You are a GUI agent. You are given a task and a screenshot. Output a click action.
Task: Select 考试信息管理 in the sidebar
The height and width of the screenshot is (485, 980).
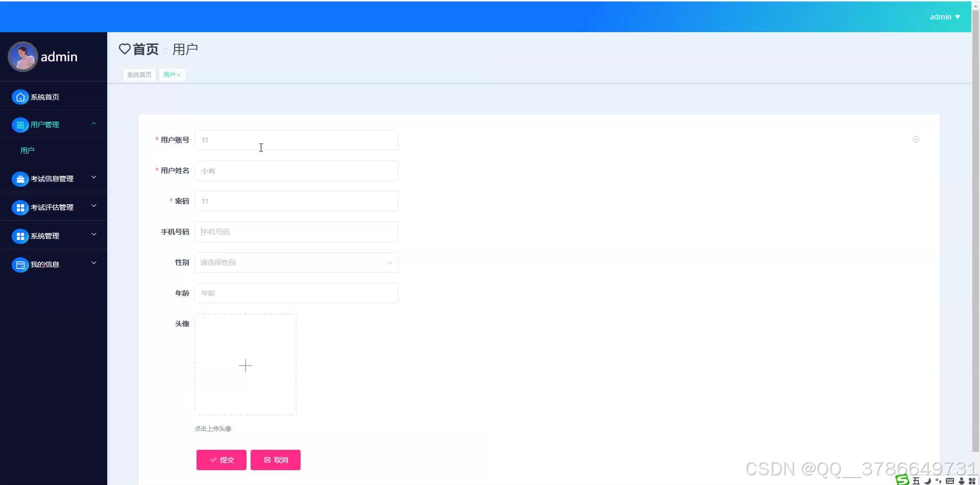pos(52,179)
